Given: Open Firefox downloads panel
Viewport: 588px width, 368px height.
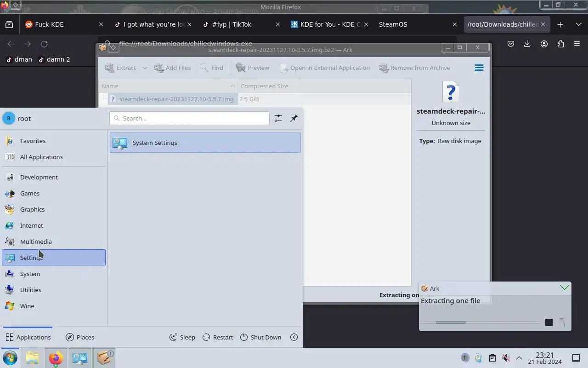Looking at the screenshot, I should 527,44.
